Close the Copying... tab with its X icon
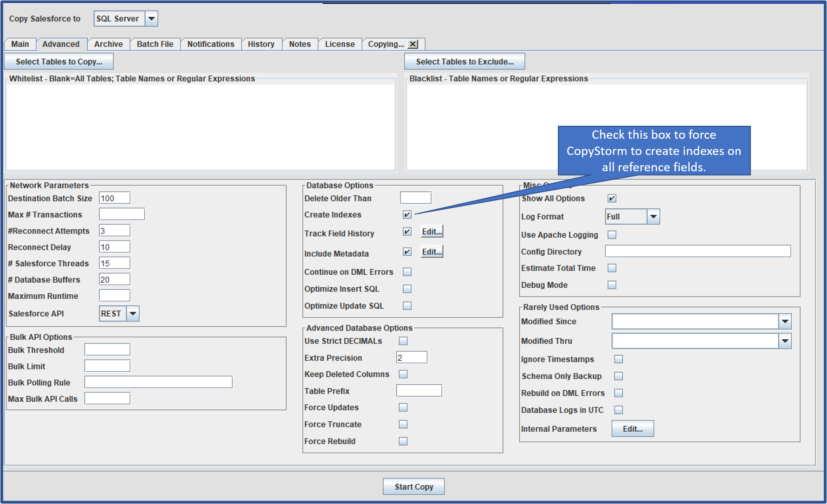 [413, 44]
